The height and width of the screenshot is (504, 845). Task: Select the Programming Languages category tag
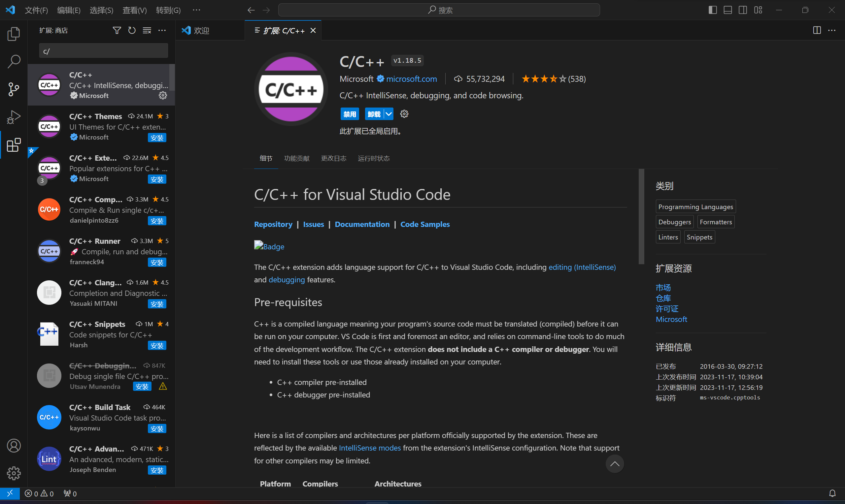[x=695, y=207]
